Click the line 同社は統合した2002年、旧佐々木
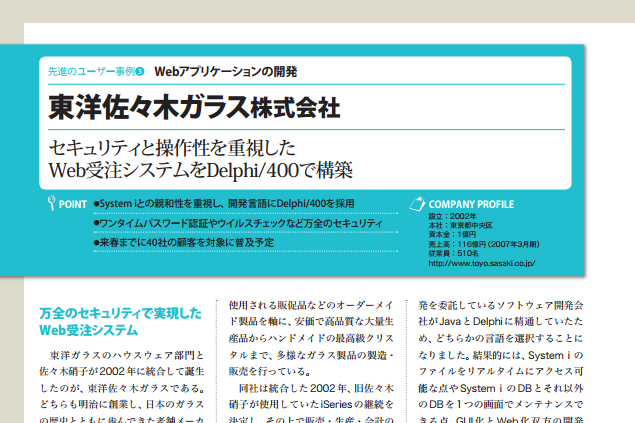The width and height of the screenshot is (635, 423). pyautogui.click(x=316, y=388)
